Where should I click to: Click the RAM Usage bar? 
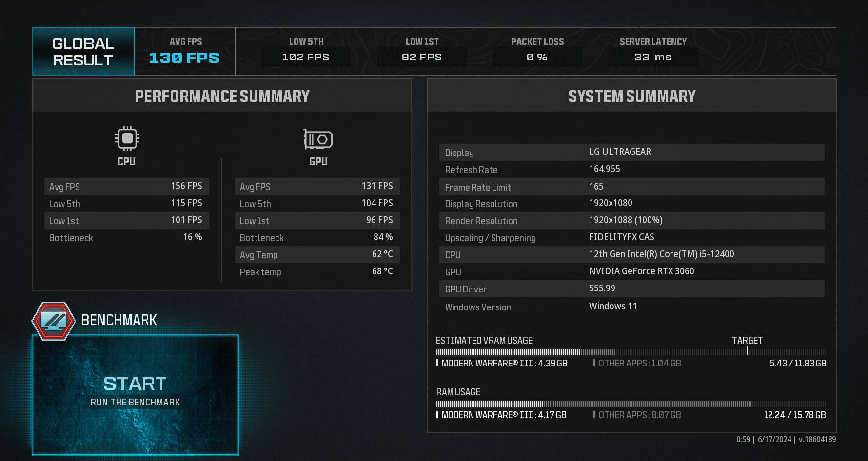[x=631, y=404]
